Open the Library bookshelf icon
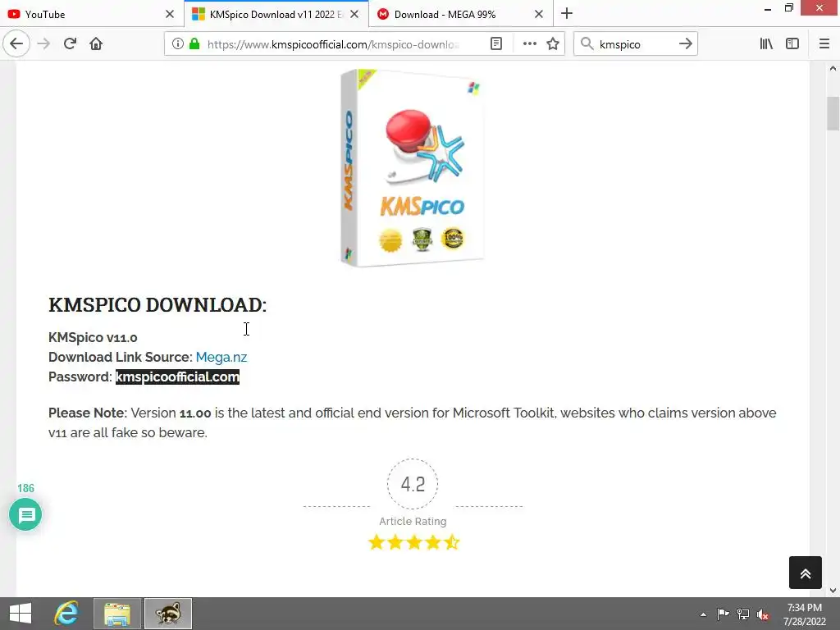The image size is (840, 630). (766, 44)
